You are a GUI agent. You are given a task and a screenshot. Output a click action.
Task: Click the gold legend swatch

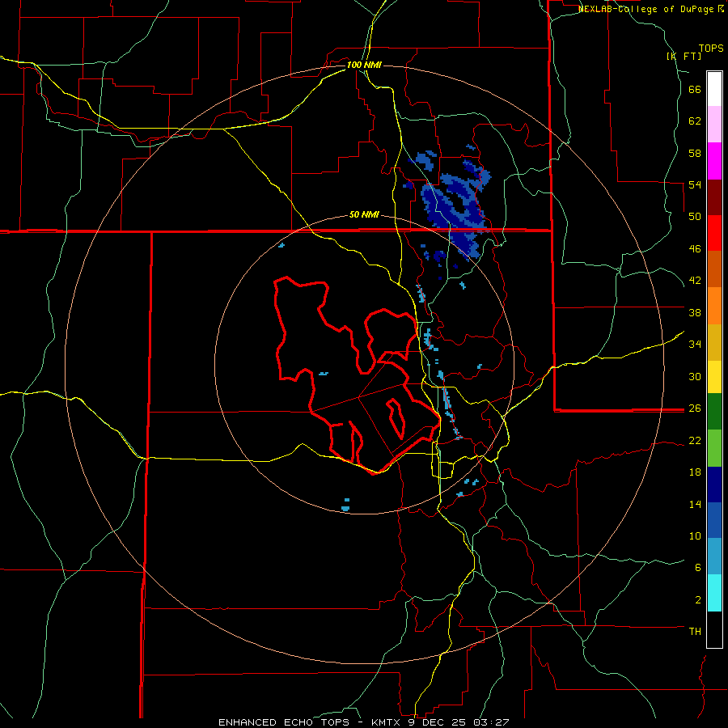(x=714, y=342)
